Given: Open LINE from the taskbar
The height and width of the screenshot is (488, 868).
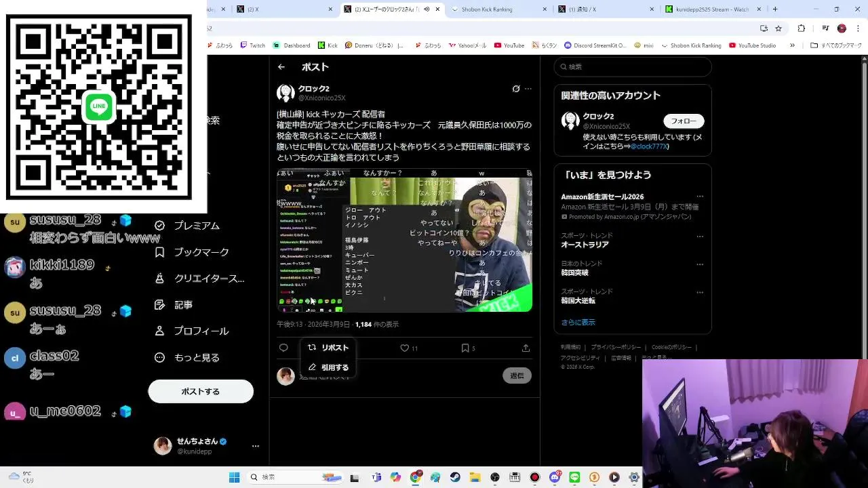Looking at the screenshot, I should tap(574, 477).
